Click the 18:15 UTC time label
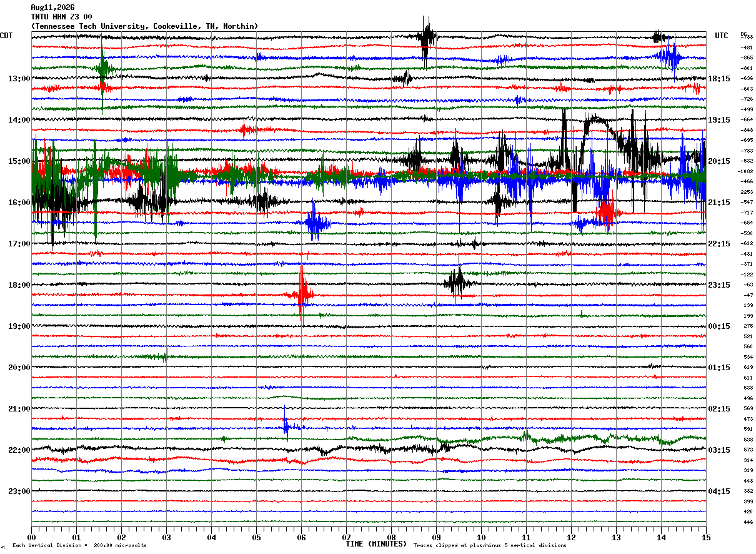 719,79
